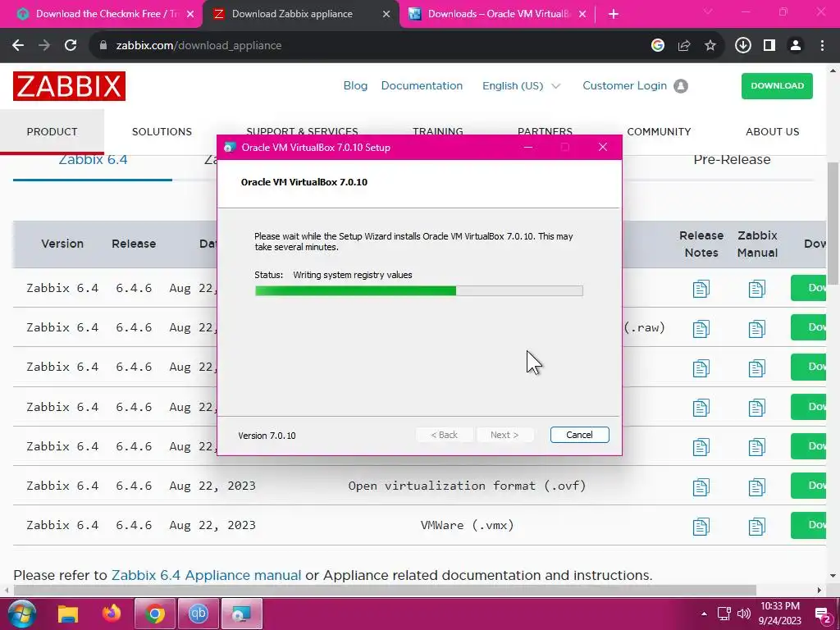
Task: Open Windows Start button
Action: [21, 614]
